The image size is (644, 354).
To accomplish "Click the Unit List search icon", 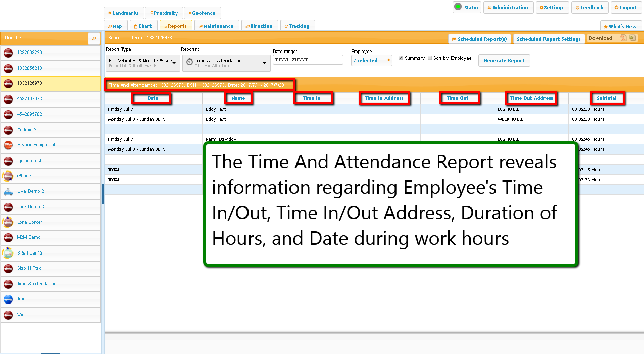I will pos(94,38).
